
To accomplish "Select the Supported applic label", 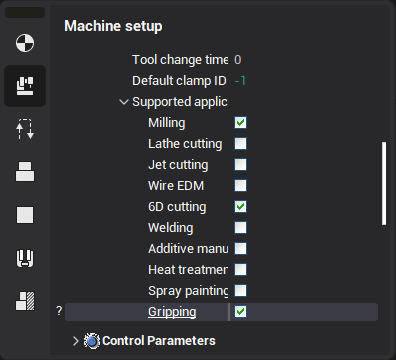I will pos(180,102).
